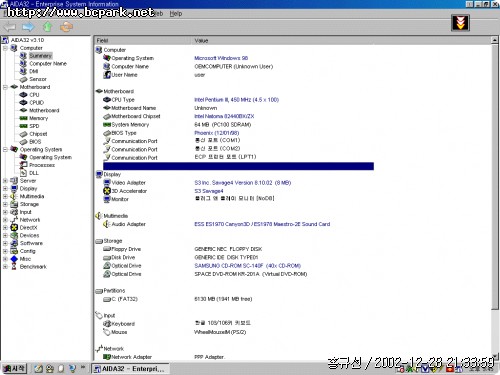500x375 pixels.
Task: Click the System Memory row icon
Action: tap(107, 125)
